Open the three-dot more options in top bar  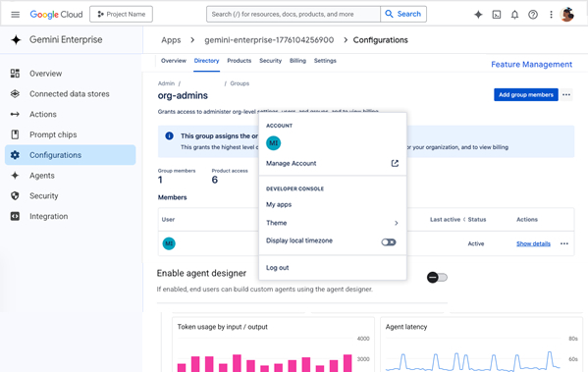[x=551, y=15]
